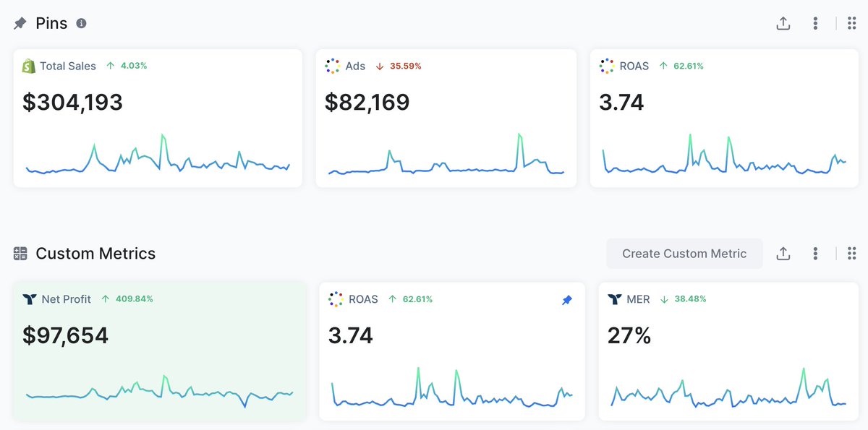Click the export icon beside Create Custom Metric

coord(783,253)
